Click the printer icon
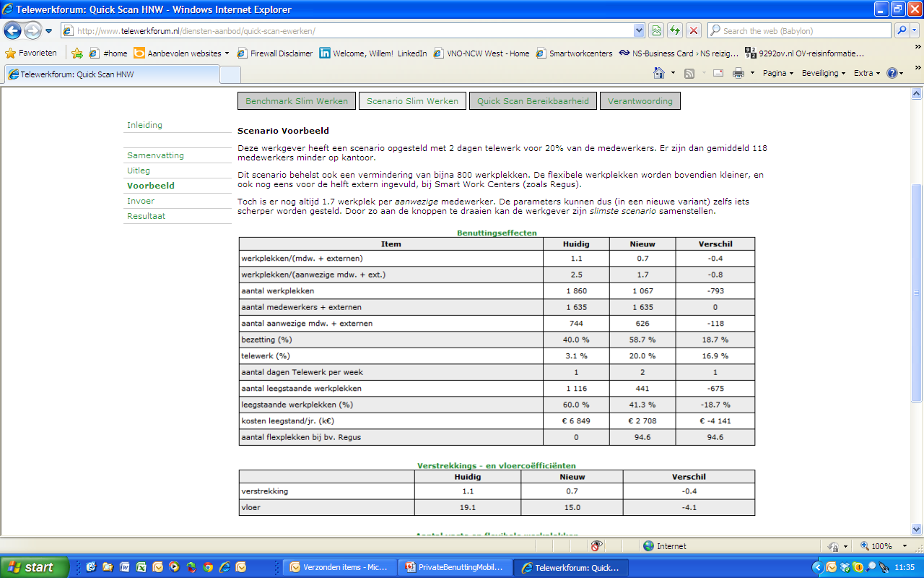The width and height of the screenshot is (924, 578). pyautogui.click(x=738, y=73)
